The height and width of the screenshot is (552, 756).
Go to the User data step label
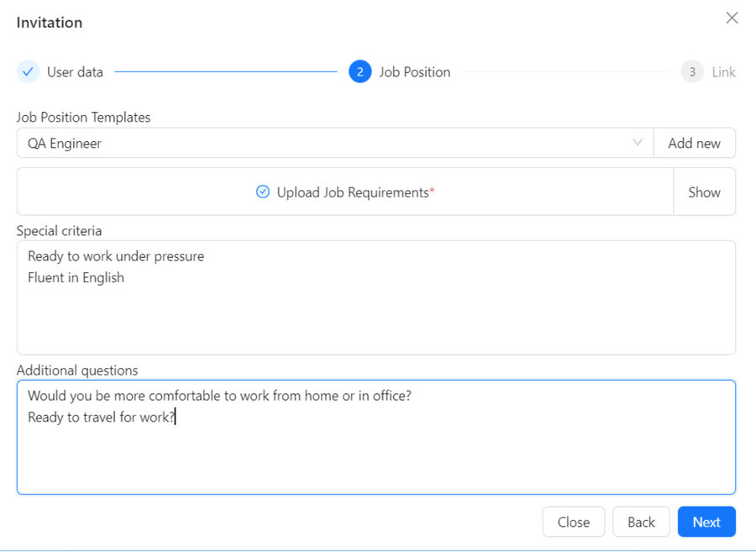[75, 71]
